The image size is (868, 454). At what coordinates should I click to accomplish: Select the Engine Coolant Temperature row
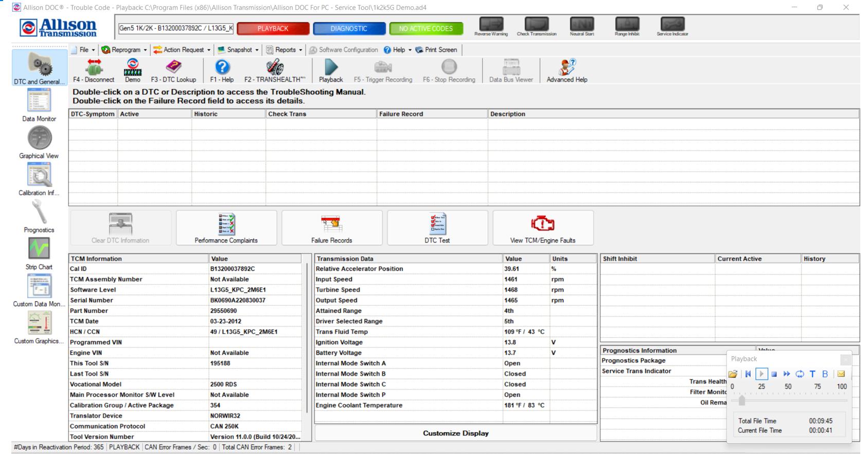456,406
